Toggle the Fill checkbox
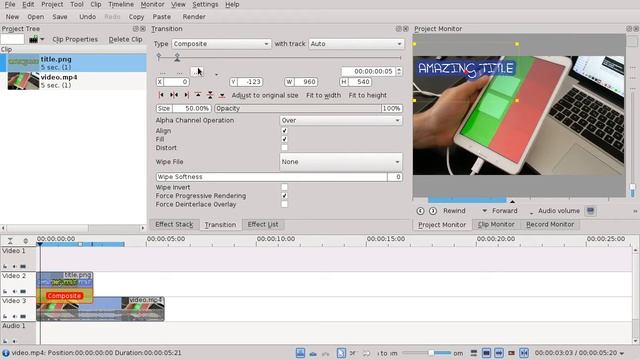Viewport: 640px width, 360px height. (284, 139)
